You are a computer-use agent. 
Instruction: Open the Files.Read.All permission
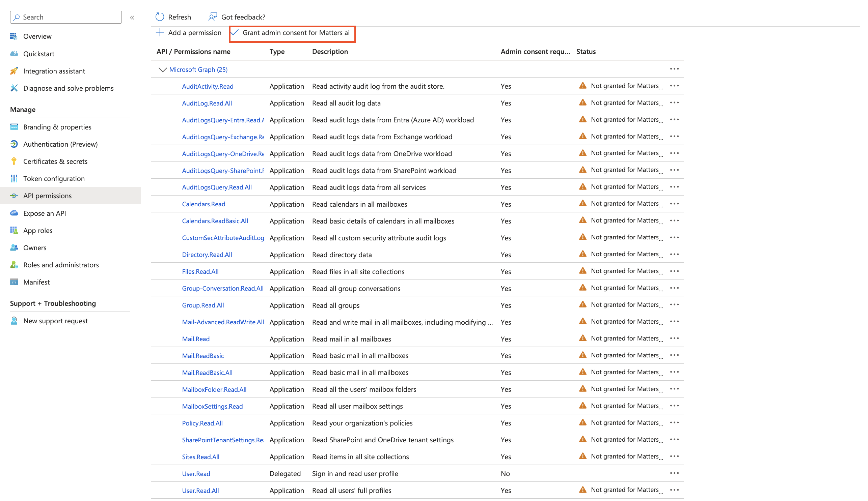(200, 271)
